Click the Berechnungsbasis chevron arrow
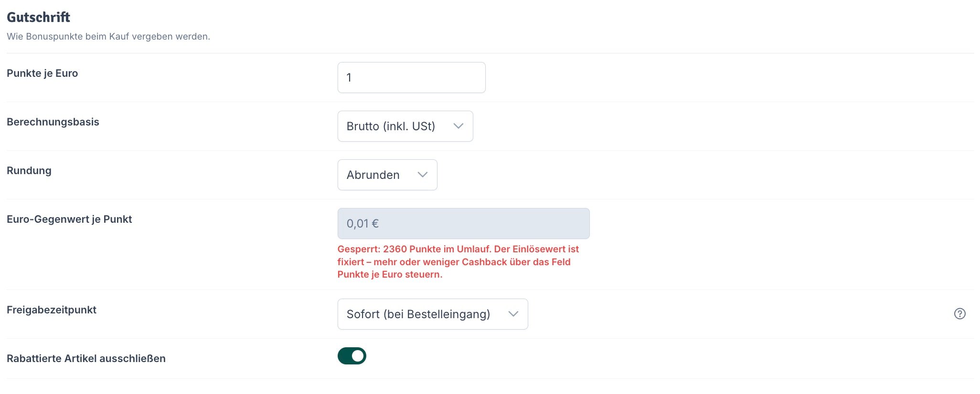This screenshot has height=394, width=980. [x=458, y=126]
